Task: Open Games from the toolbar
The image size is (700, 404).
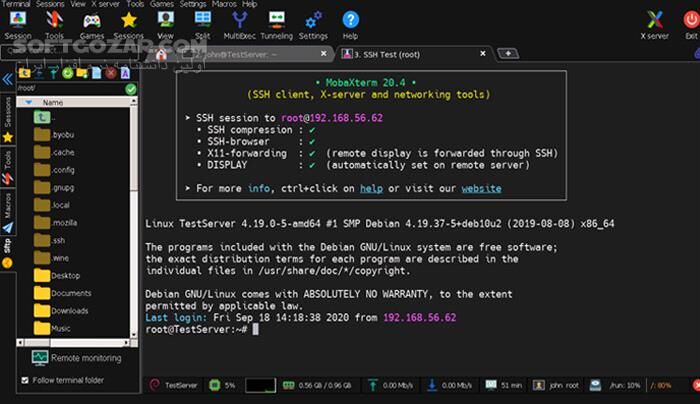Action: 91,22
